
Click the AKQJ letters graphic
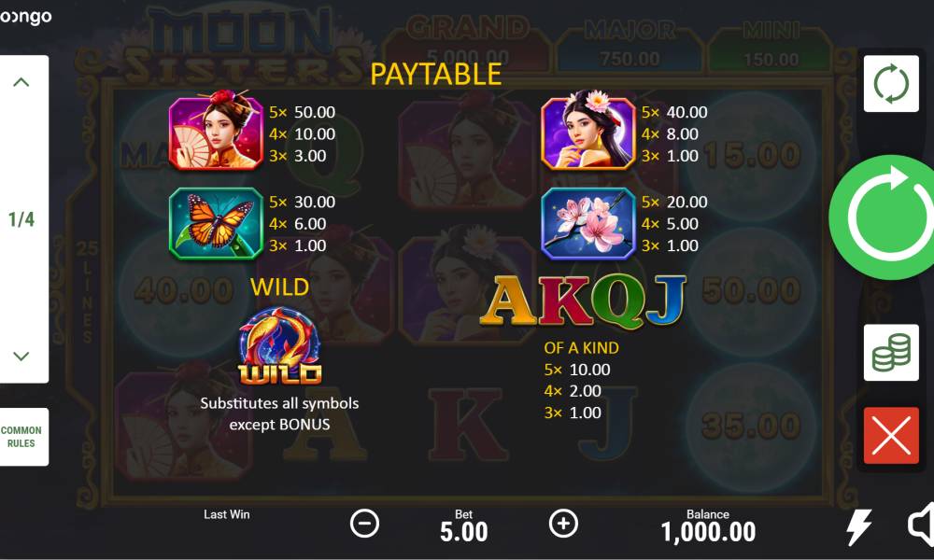tap(583, 301)
